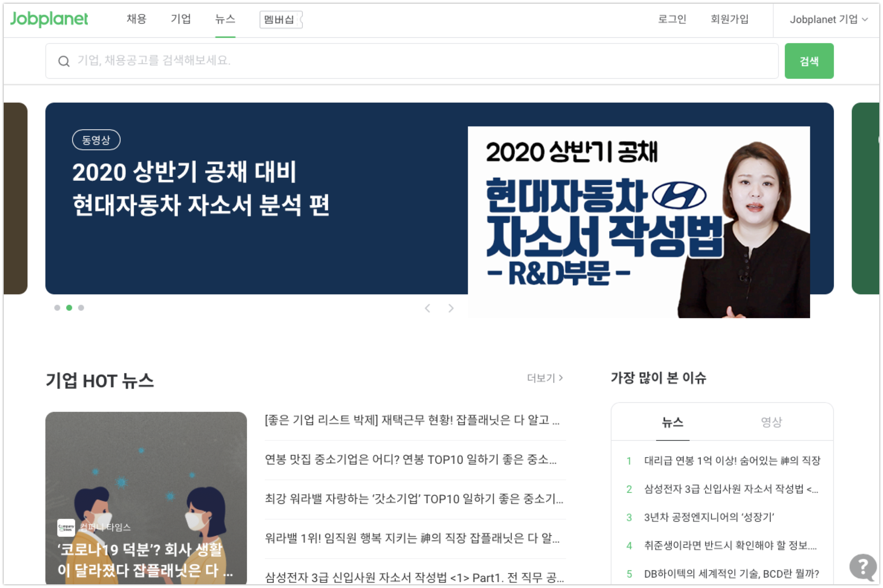The image size is (883, 588).
Task: Click the green 검색 button
Action: coord(809,61)
